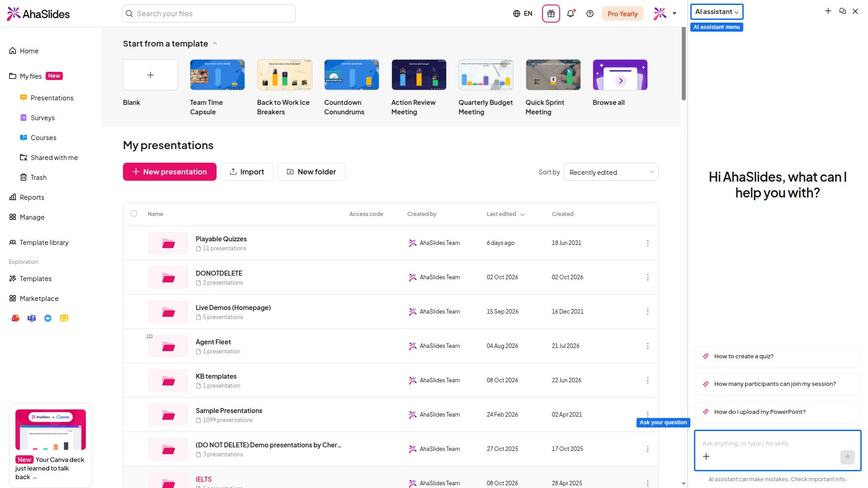
Task: Click the Pro Yearly plan badge
Action: [623, 14]
